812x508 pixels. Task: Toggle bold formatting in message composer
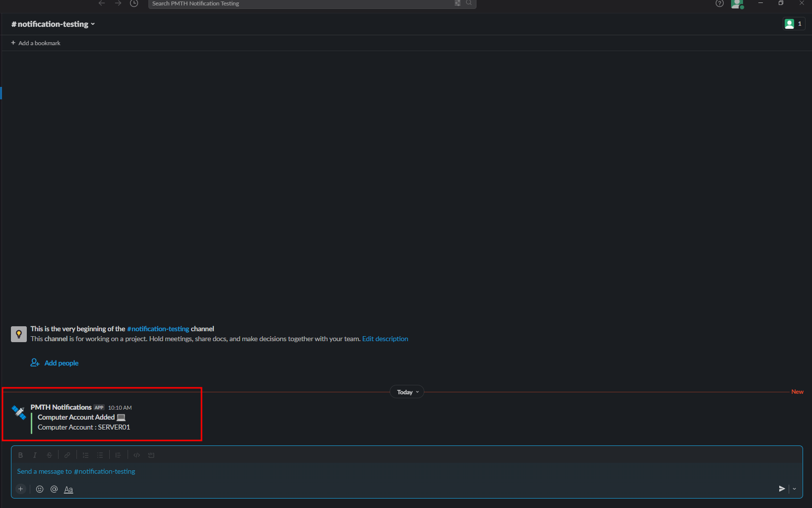pyautogui.click(x=20, y=455)
